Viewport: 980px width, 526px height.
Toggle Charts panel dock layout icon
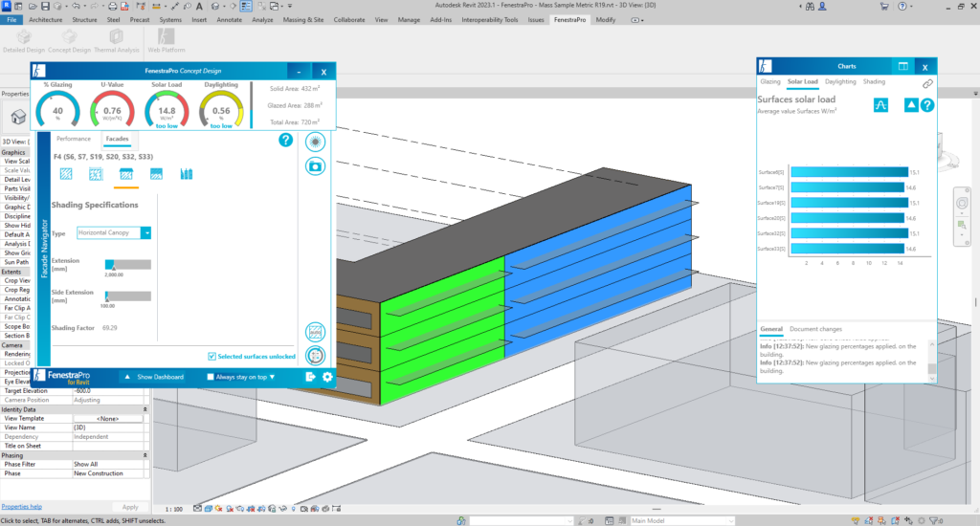(x=903, y=66)
